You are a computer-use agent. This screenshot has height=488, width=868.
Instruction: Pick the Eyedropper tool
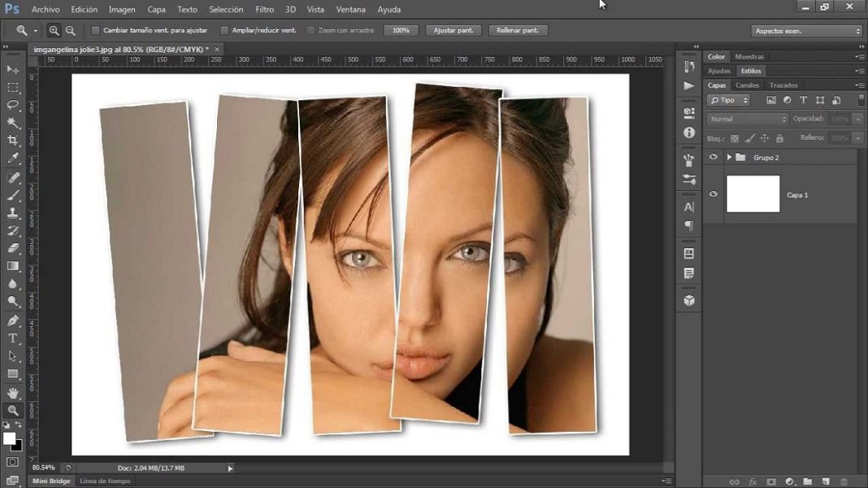click(x=13, y=159)
